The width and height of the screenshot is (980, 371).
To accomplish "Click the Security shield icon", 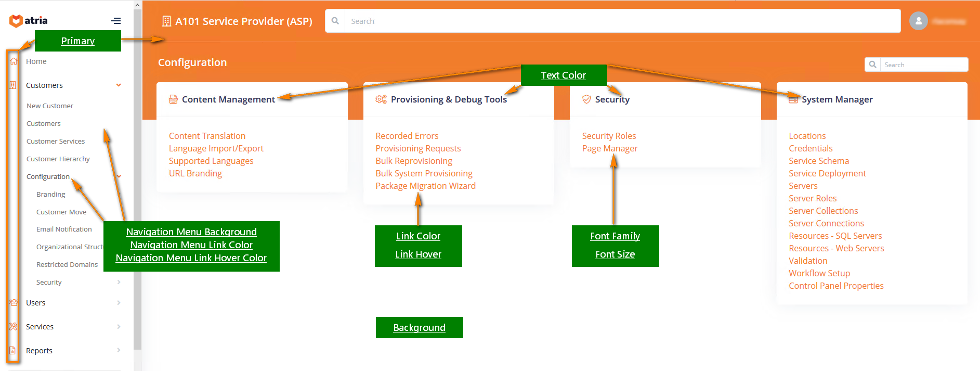I will click(586, 99).
